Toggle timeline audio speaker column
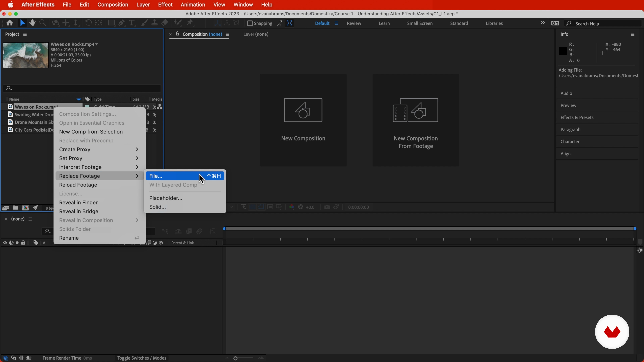Viewport: 644px width, 362px height. [11, 243]
